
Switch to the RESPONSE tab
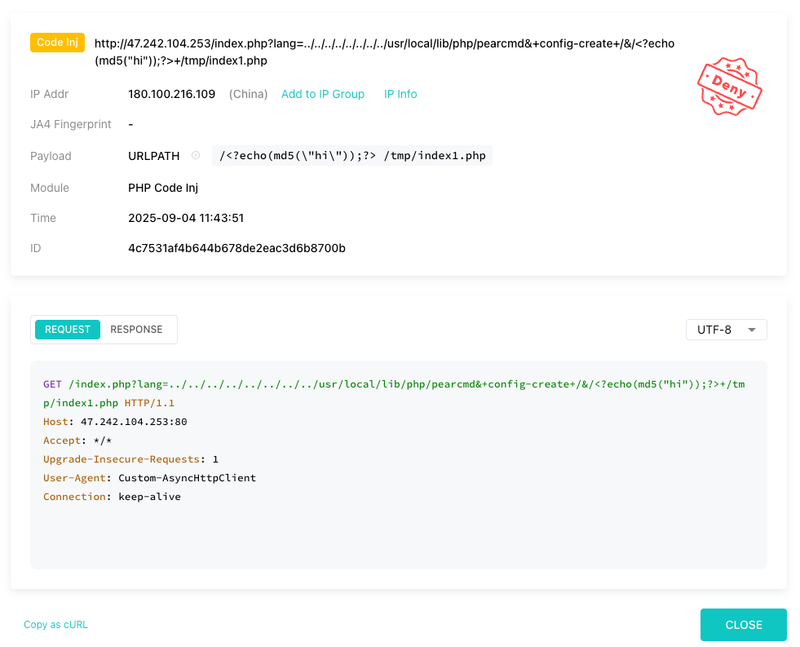point(136,330)
